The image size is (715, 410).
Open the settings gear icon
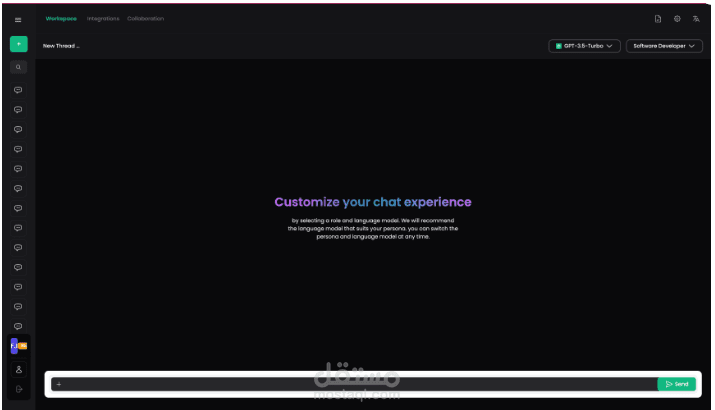[677, 19]
